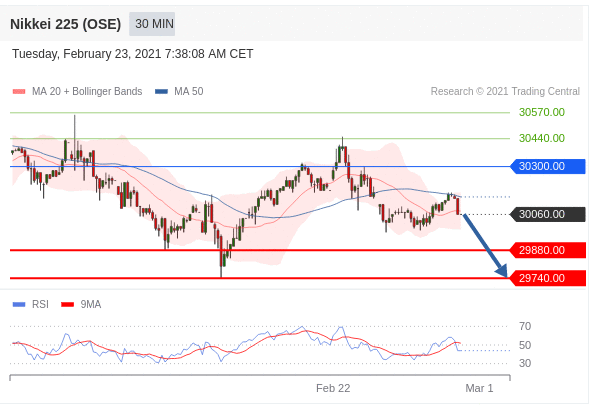The height and width of the screenshot is (412, 607).
Task: Click the Feb 22 date axis label
Action: pyautogui.click(x=333, y=388)
